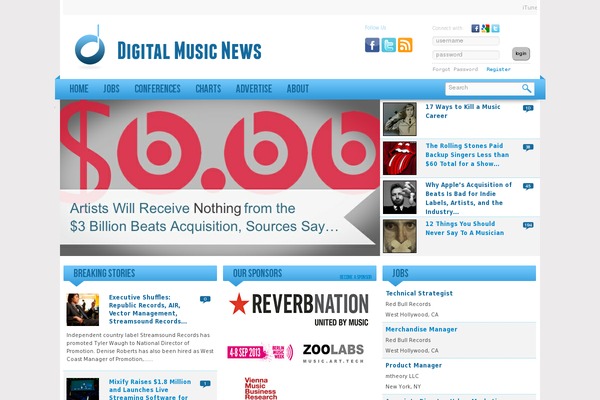Screen dimensions: 600x400
Task: Open article 12 Things You Should Never Say To A Musician
Action: click(465, 228)
